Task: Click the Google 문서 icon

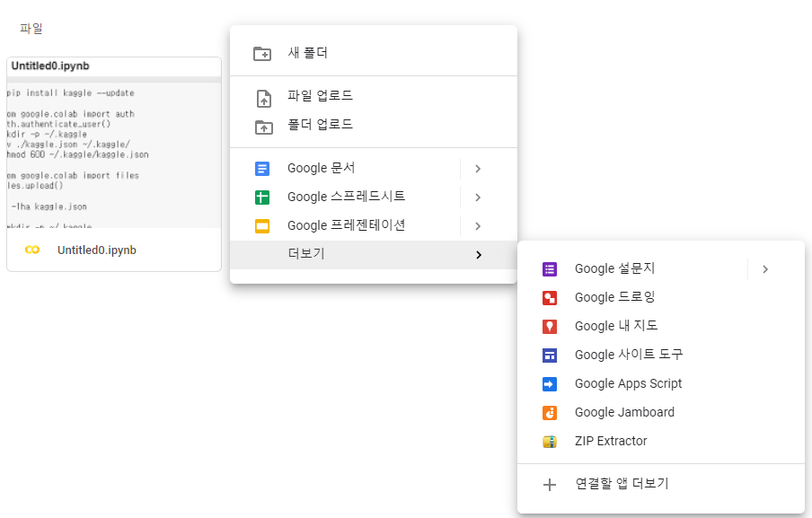Action: click(x=260, y=168)
